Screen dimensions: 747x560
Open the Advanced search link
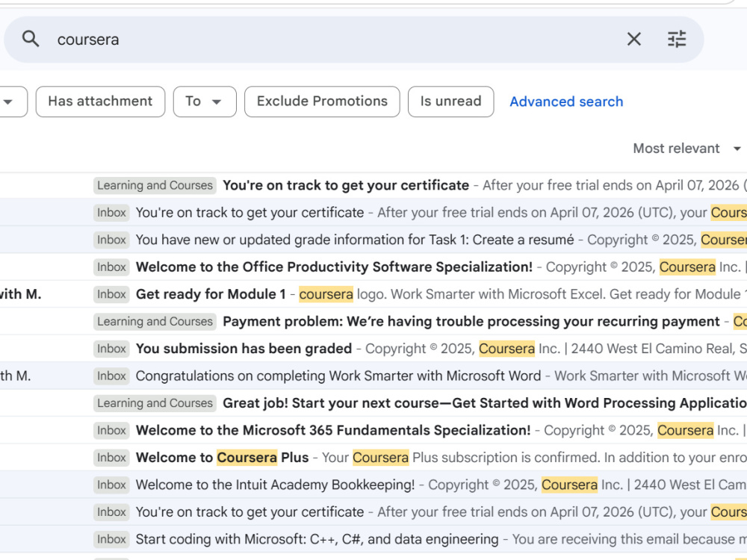566,102
